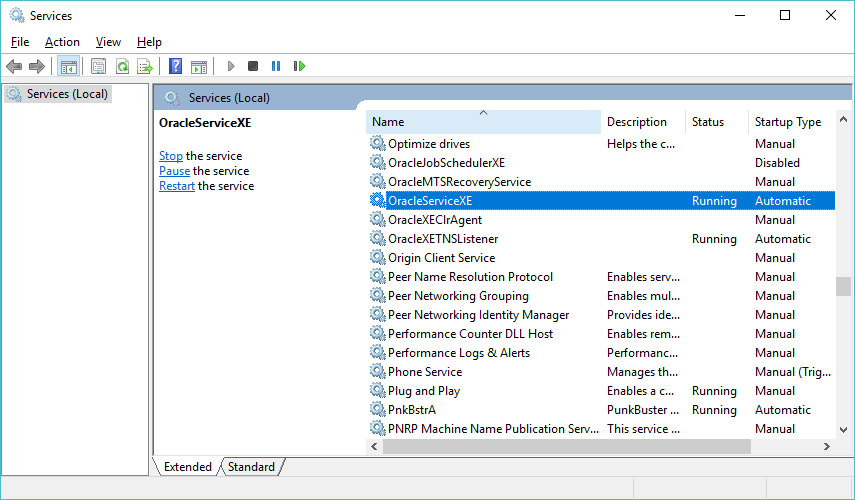Click the Restart Service toolbar icon
Screen dimensions: 855x500
click(x=299, y=67)
